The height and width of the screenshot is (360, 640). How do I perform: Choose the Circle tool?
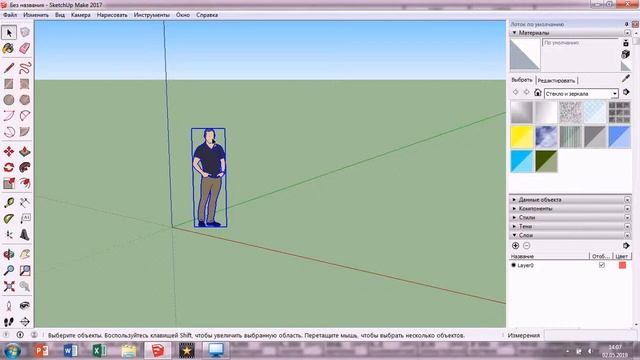[x=9, y=100]
